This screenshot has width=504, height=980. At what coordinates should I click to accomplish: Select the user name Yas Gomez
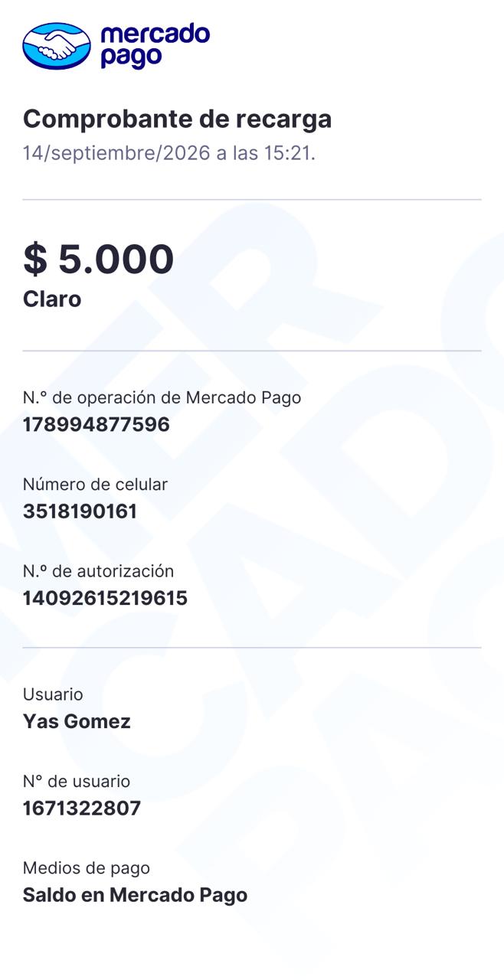coord(77,722)
